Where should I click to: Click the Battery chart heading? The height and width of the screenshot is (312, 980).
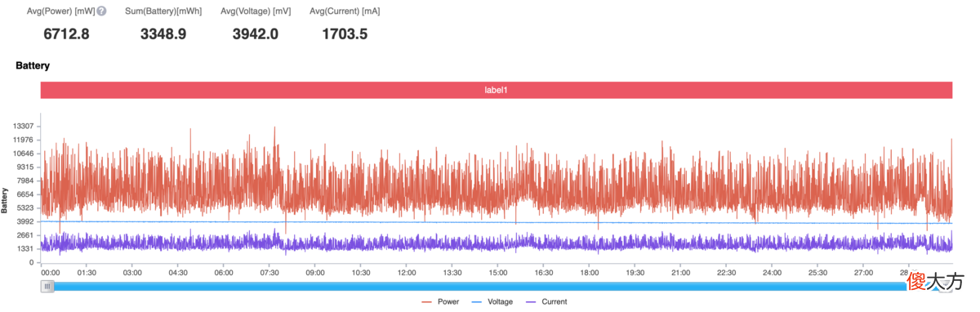[x=33, y=65]
